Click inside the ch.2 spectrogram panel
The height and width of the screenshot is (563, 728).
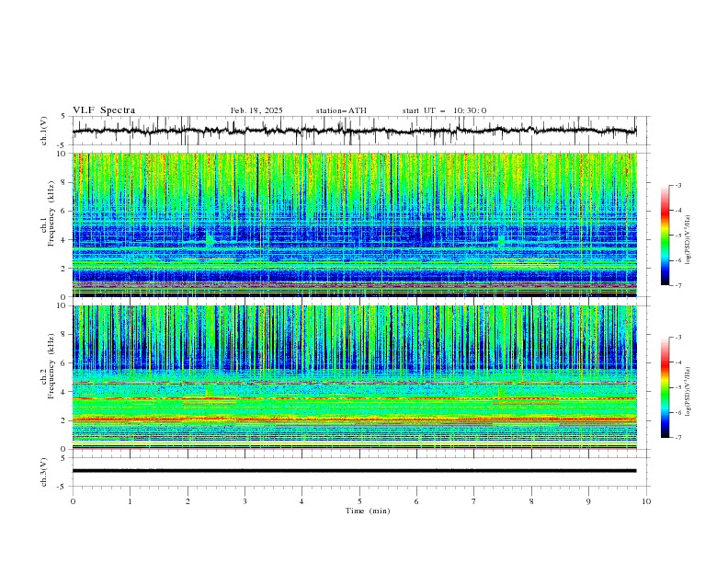click(354, 377)
